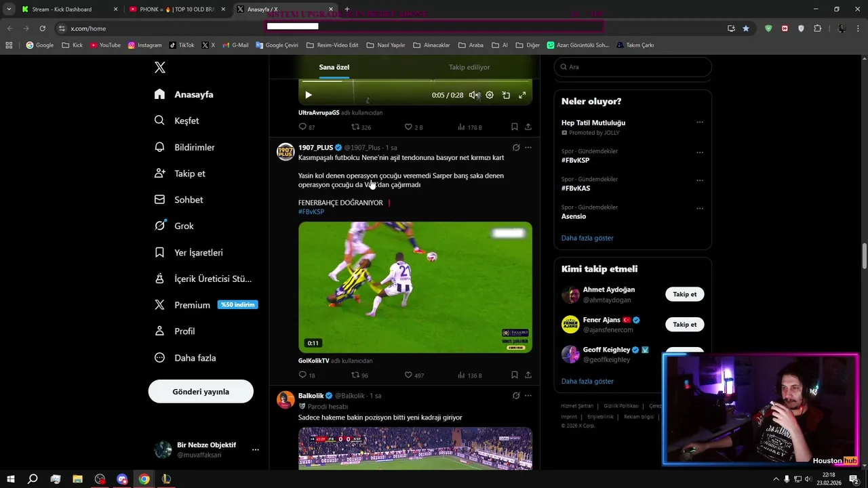The height and width of the screenshot is (488, 868).
Task: Click the Ara search field
Action: (633, 67)
